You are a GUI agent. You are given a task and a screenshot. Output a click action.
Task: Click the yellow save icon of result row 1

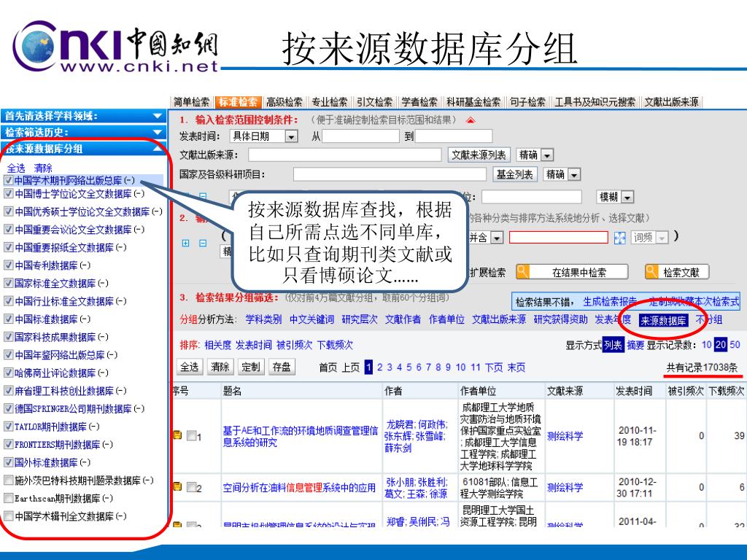(x=177, y=435)
